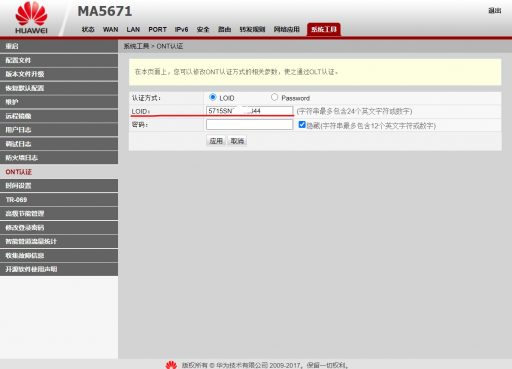Image resolution: width=512 pixels, height=369 pixels.
Task: Open 修改登录密码 in the sidebar
Action: (59, 228)
